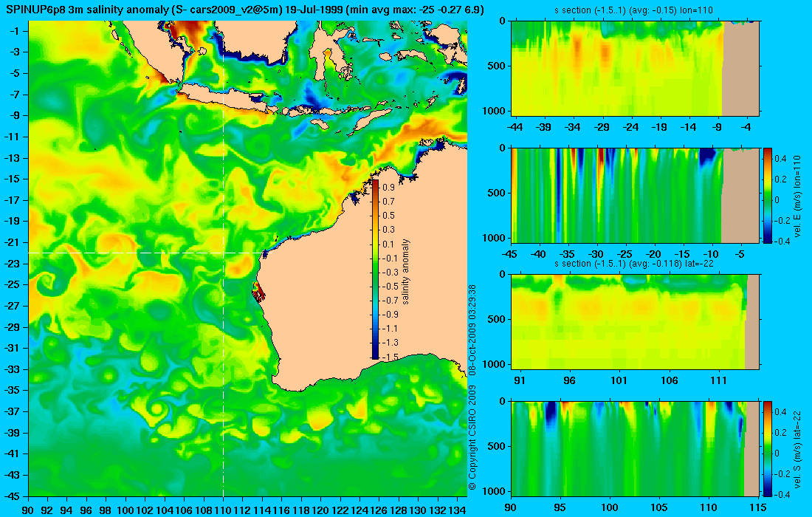Image resolution: width=812 pixels, height=517 pixels.
Task: Click '90' on main map longitude axis
Action: tap(29, 510)
